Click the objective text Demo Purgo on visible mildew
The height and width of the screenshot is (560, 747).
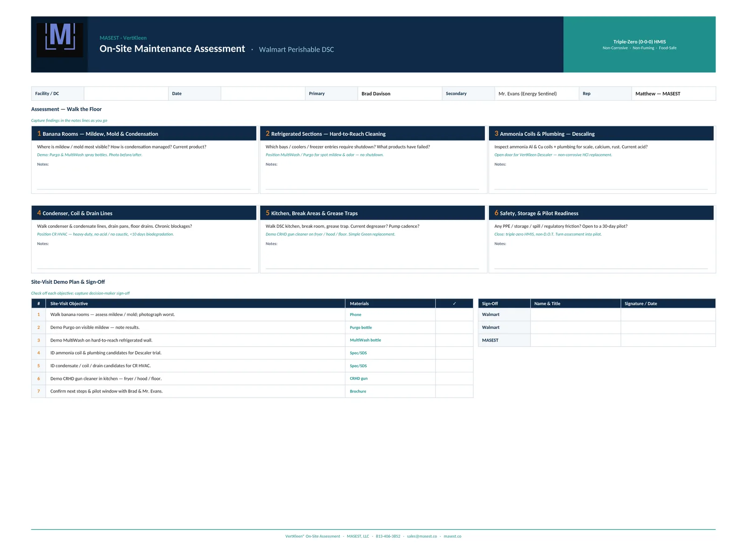click(95, 328)
